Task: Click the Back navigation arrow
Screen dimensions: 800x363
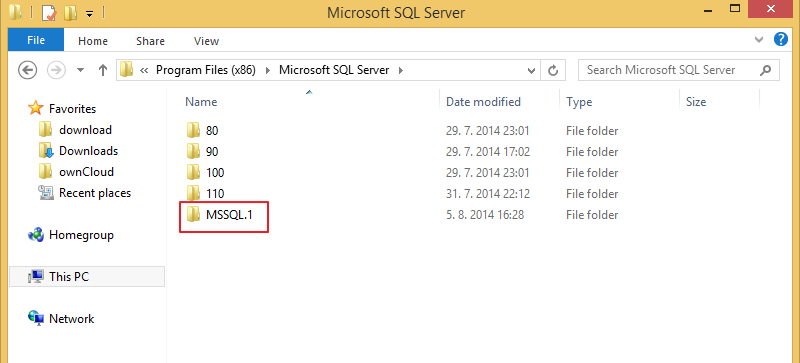Action: pyautogui.click(x=27, y=70)
